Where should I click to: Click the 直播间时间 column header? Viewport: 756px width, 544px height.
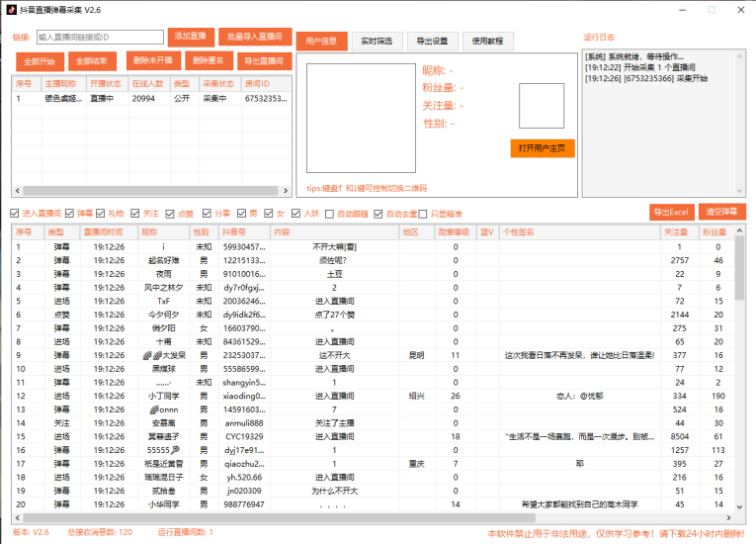(x=109, y=232)
